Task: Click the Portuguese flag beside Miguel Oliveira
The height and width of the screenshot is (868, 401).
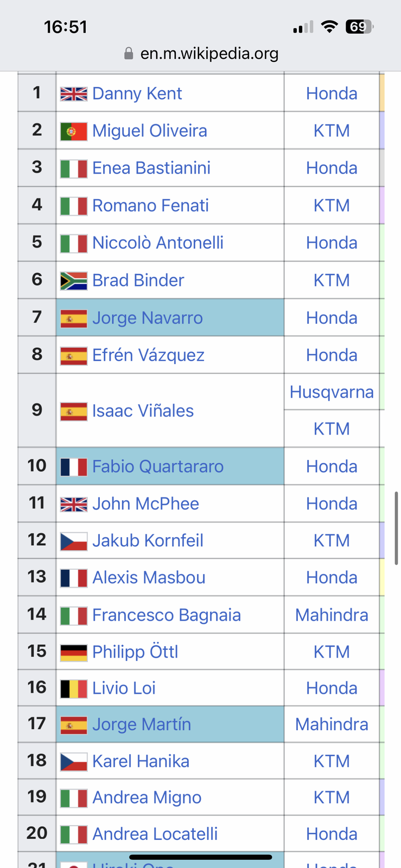Action: click(x=74, y=131)
